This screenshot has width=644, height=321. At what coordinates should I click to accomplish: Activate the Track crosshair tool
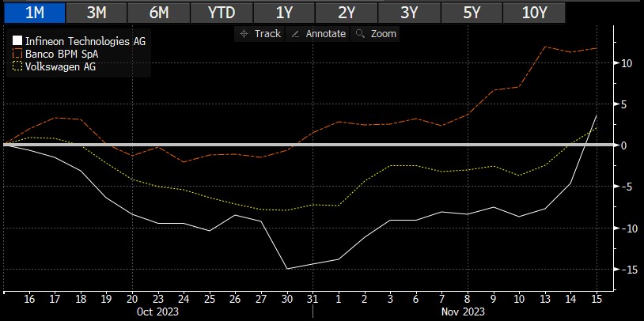pos(260,34)
